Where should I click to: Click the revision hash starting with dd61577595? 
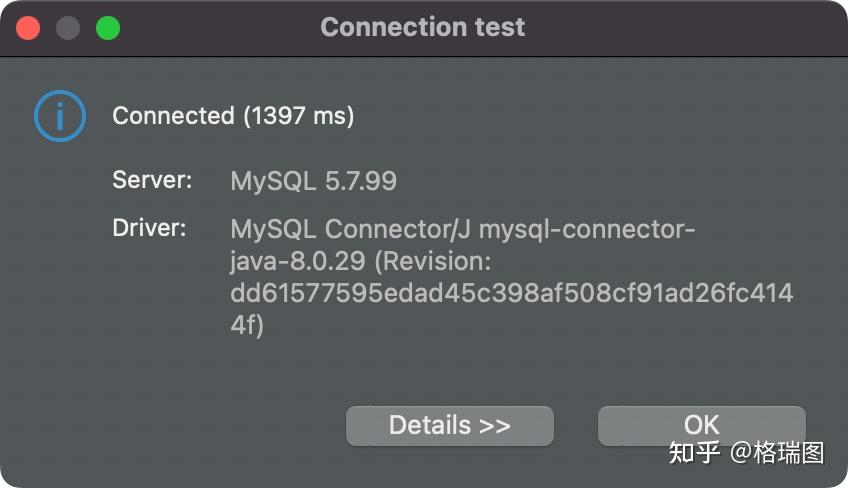pos(511,294)
